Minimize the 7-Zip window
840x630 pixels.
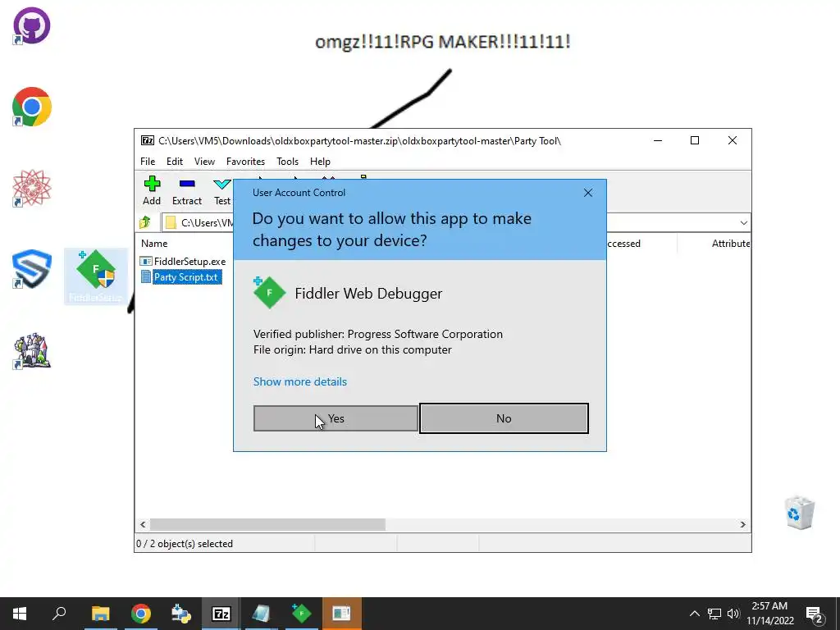pos(658,140)
